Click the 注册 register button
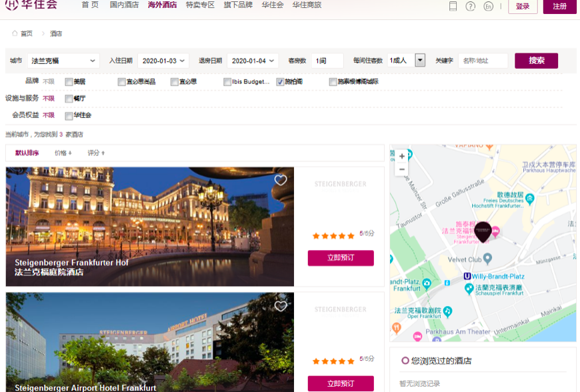The image size is (580, 392). pyautogui.click(x=559, y=6)
